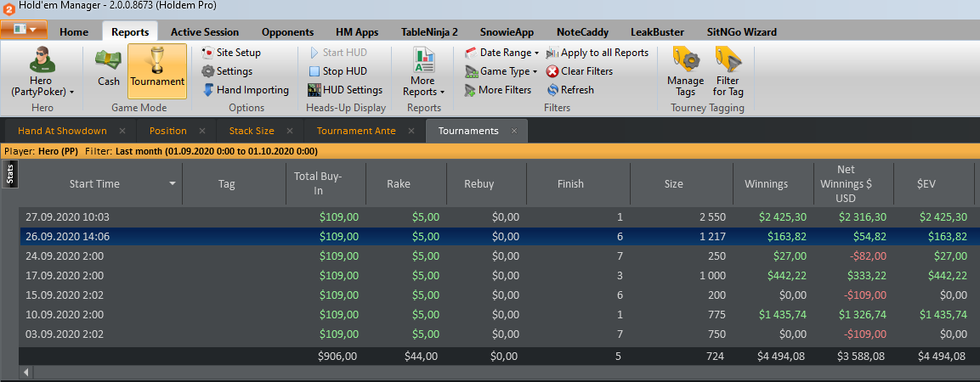Image resolution: width=980 pixels, height=382 pixels.
Task: Open the Game Type filter dropdown
Action: [x=501, y=71]
